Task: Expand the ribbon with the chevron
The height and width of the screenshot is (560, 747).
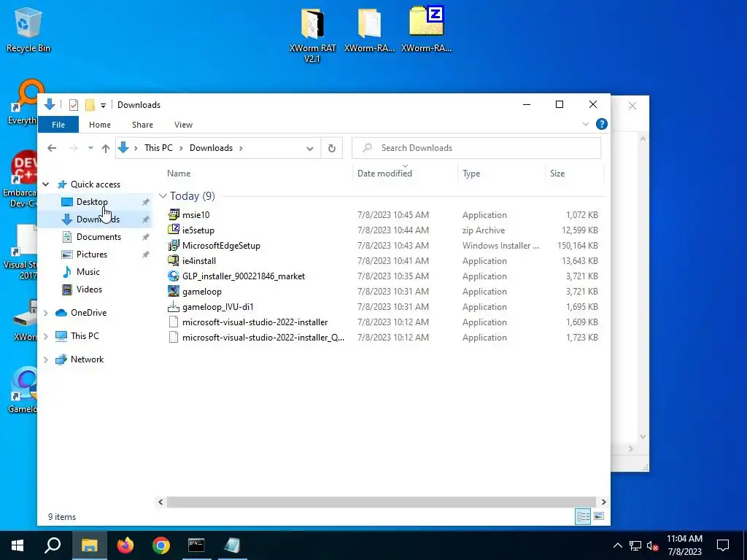Action: tap(586, 124)
